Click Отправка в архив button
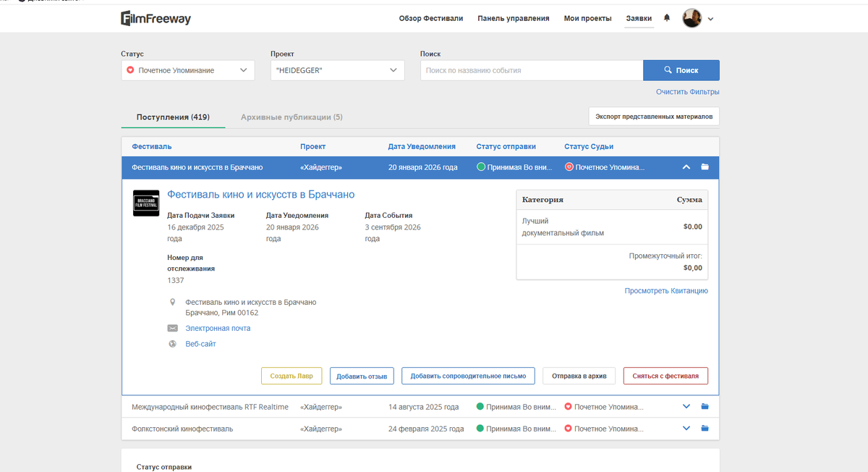Image resolution: width=868 pixels, height=472 pixels. tap(579, 376)
